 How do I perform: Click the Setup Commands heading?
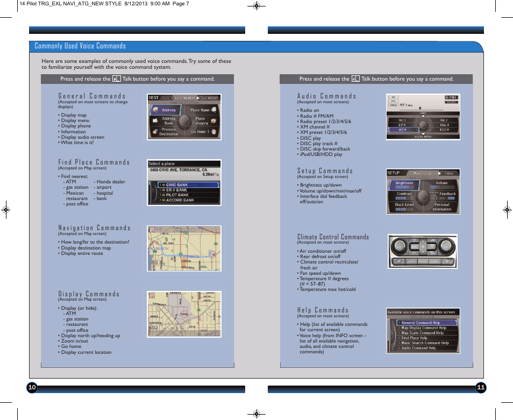(x=325, y=171)
